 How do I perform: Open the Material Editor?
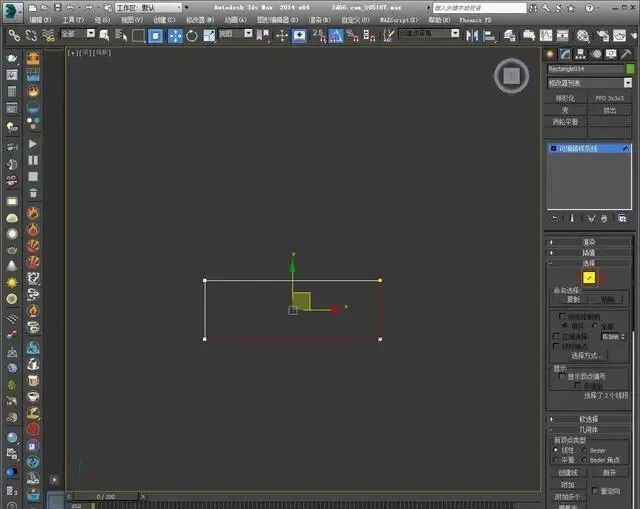(582, 36)
